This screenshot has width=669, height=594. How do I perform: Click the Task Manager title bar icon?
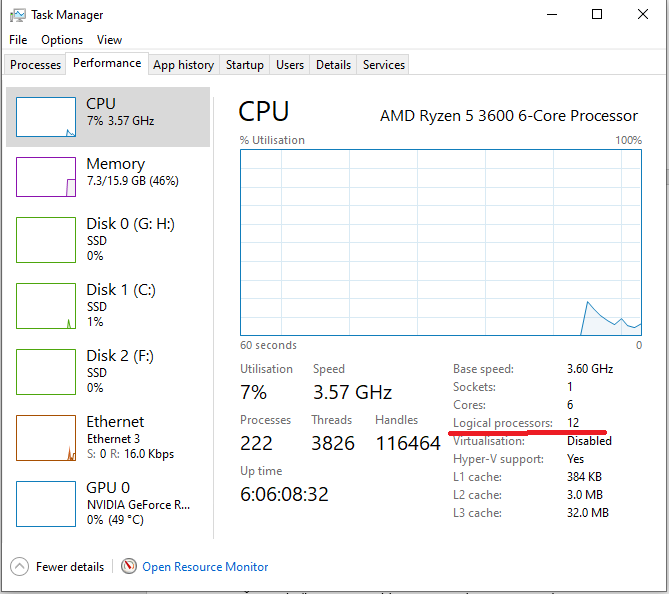tap(17, 15)
